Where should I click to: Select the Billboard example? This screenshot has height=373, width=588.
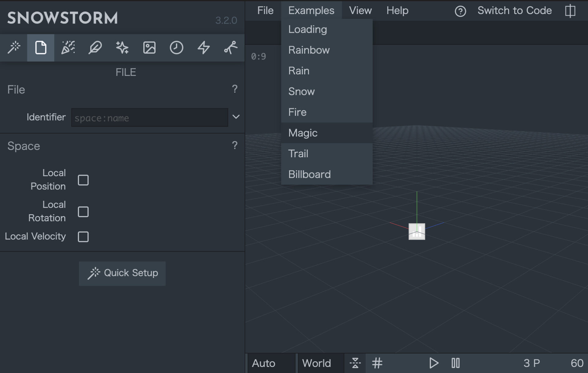coord(309,174)
